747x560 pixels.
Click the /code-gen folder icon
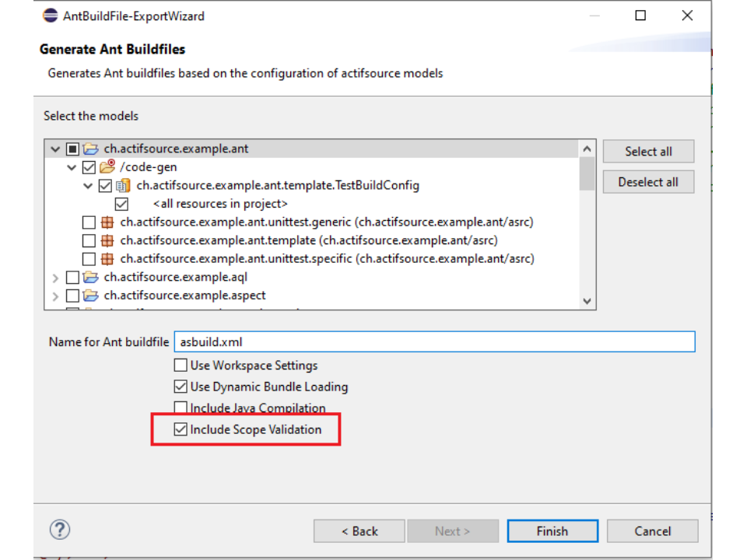point(107,167)
